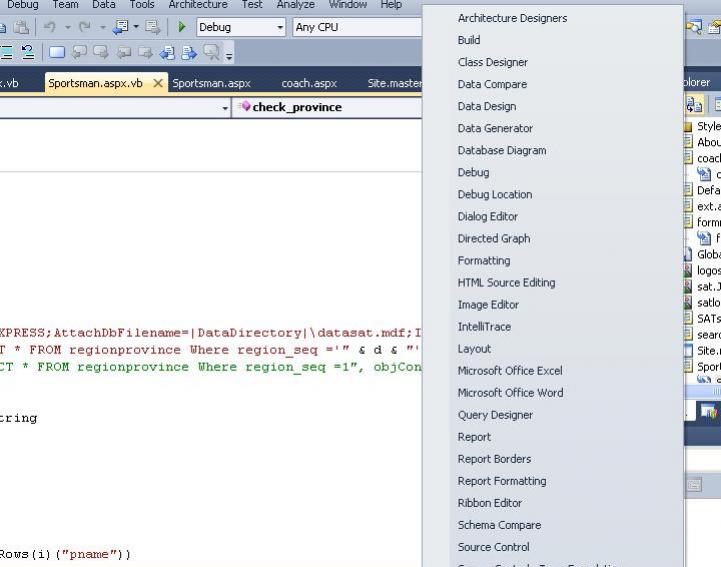This screenshot has height=567, width=721.
Task: Switch to the Sportsman.aspx tab
Action: (x=212, y=83)
